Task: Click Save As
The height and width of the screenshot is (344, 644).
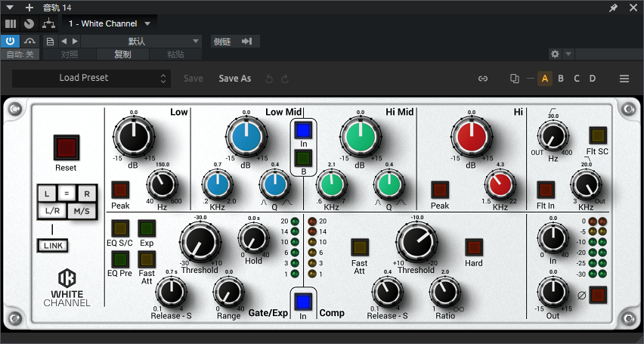Action: point(235,79)
